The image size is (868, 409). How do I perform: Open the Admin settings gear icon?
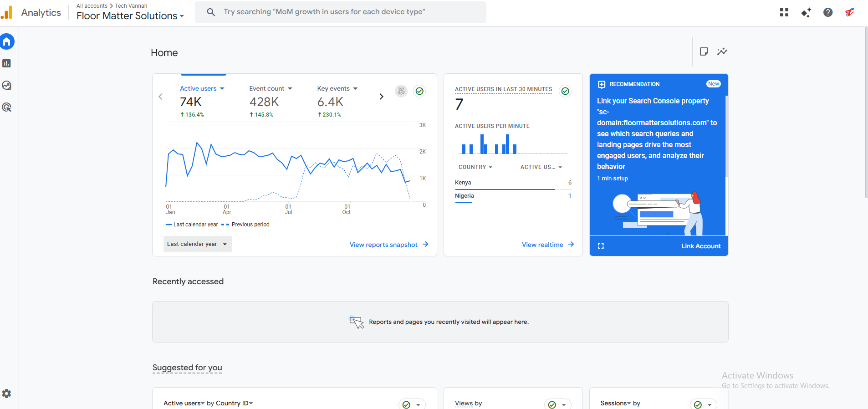[6, 394]
